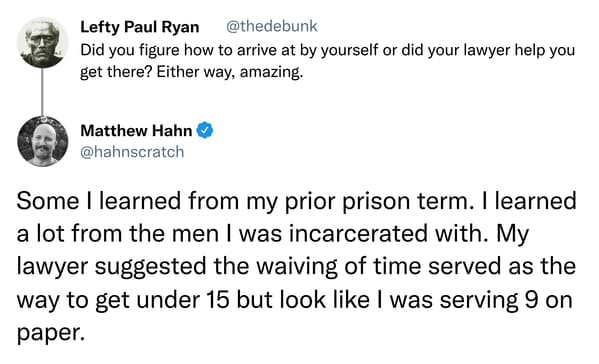Click the opening word 'Some' in Hahn's tweet

(x=48, y=201)
